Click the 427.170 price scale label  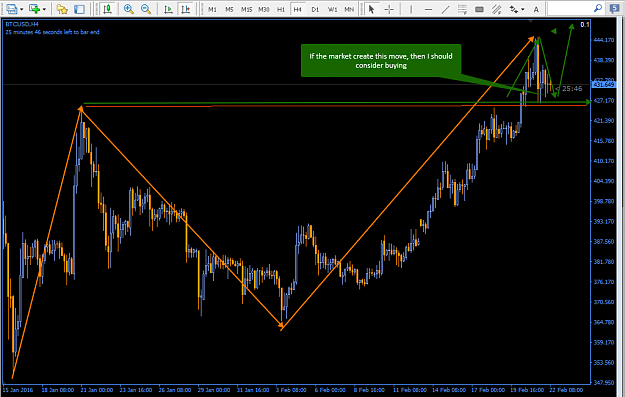pos(604,100)
